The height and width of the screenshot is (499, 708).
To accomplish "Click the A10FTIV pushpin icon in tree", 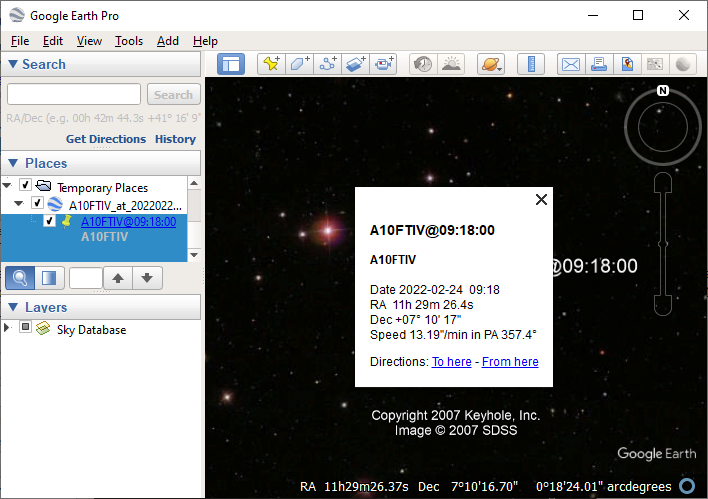I will [67, 221].
